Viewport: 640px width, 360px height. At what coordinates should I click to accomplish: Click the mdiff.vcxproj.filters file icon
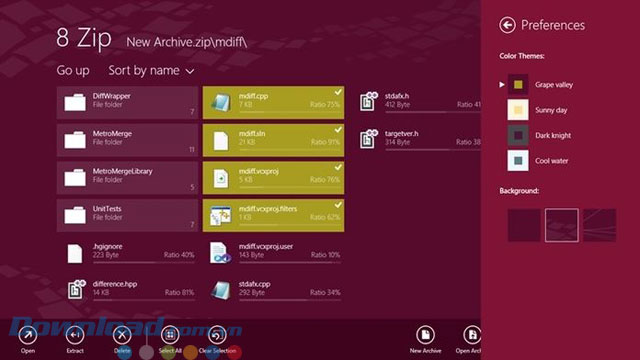click(221, 216)
